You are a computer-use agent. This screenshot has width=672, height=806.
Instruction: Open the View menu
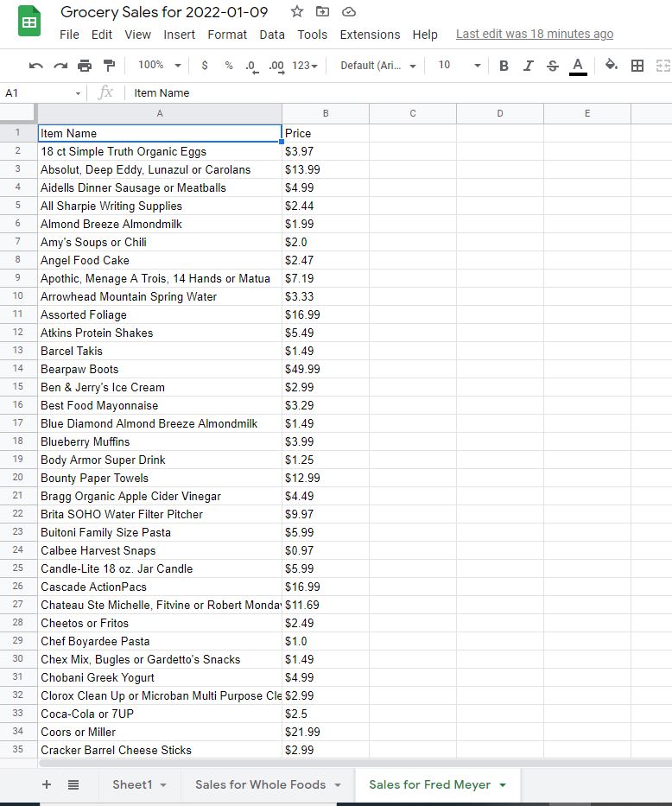click(137, 35)
